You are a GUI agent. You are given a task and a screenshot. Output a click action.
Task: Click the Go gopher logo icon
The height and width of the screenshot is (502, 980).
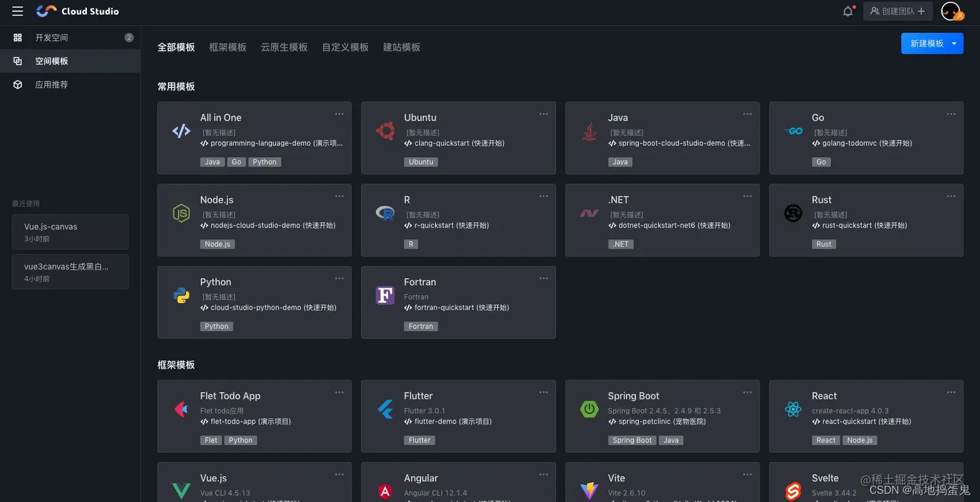(x=793, y=131)
